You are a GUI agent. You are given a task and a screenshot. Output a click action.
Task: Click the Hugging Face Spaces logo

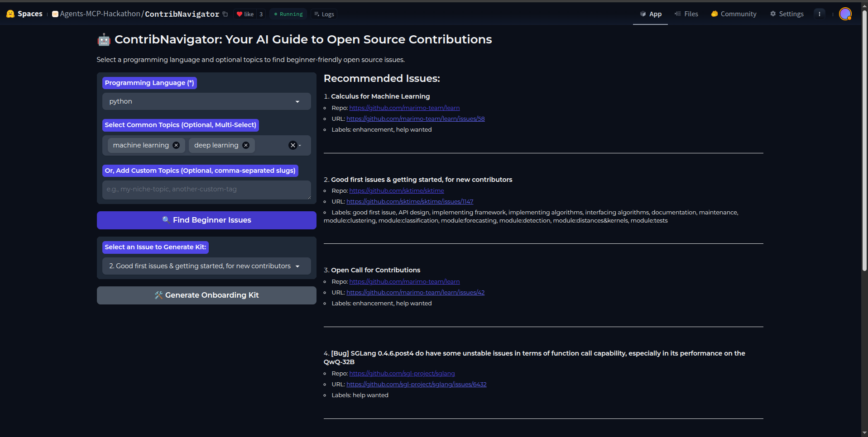tap(24, 14)
